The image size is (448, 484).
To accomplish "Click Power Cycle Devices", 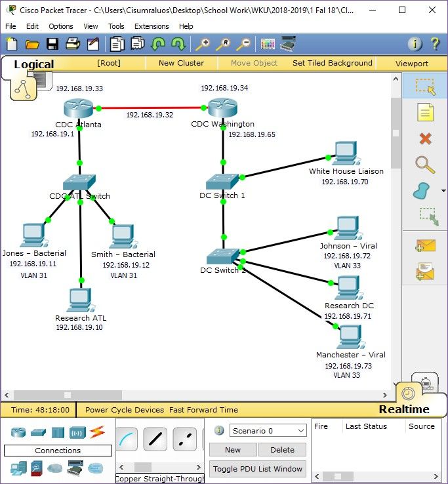I will [125, 410].
